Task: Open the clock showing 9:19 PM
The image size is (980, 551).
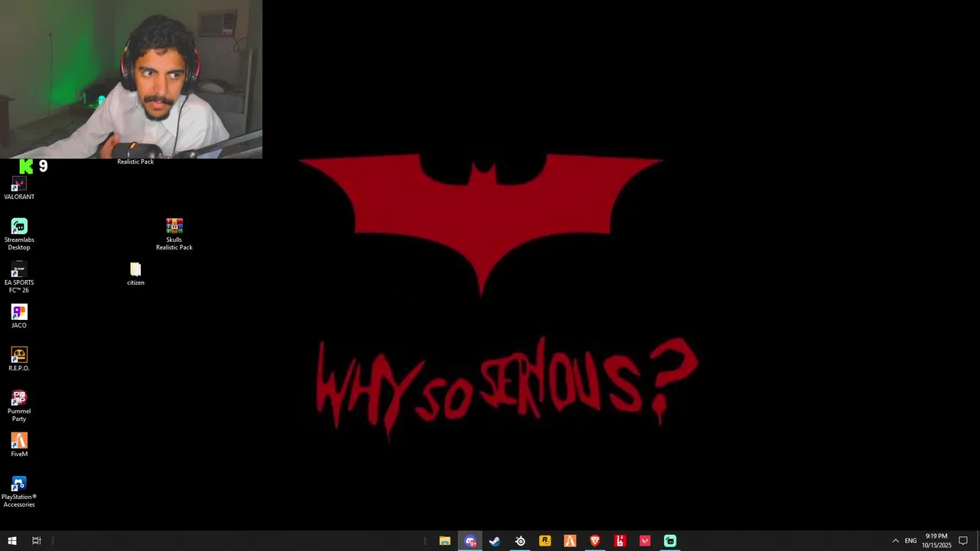Action: point(936,541)
